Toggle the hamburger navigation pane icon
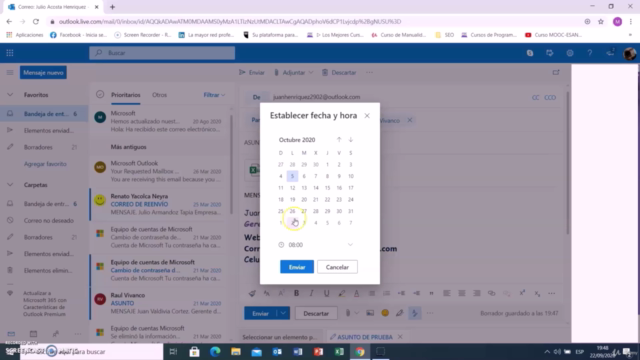Screen dimensions: 640x360 pos(10,73)
